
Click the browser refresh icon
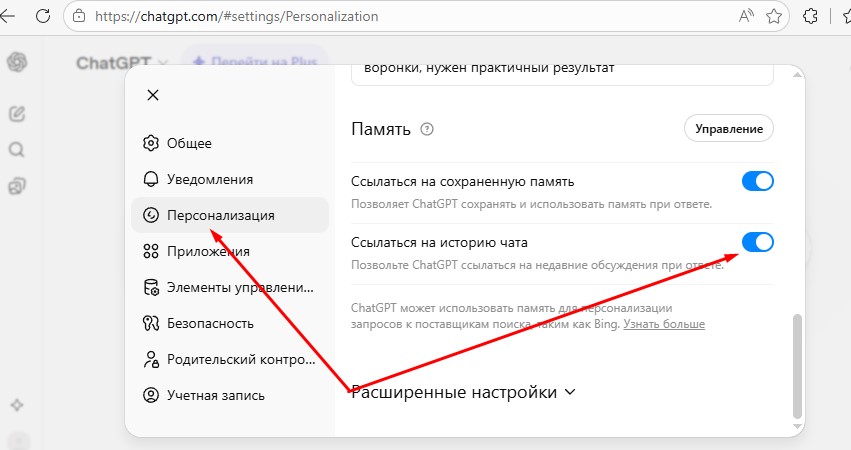(43, 16)
